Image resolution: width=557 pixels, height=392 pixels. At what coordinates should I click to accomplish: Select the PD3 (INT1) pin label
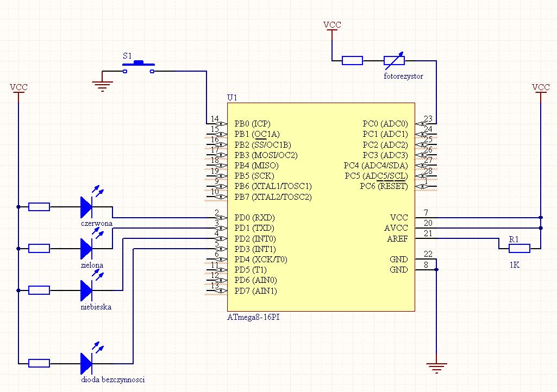point(255,249)
